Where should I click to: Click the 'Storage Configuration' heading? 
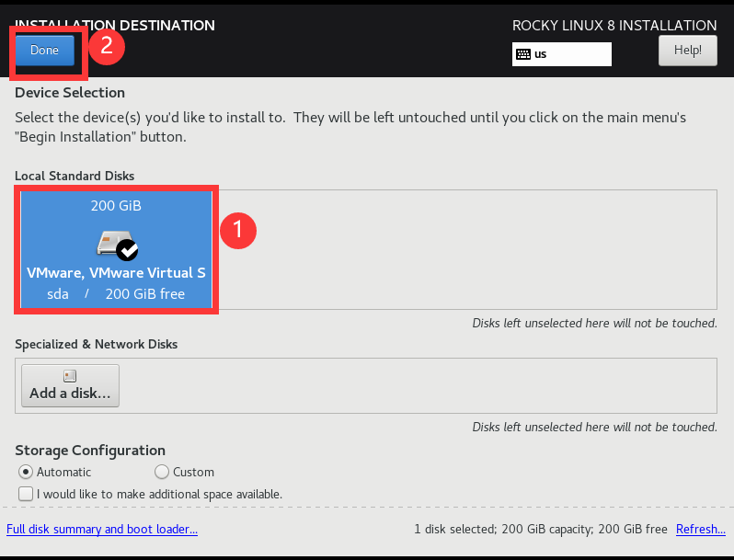click(90, 451)
